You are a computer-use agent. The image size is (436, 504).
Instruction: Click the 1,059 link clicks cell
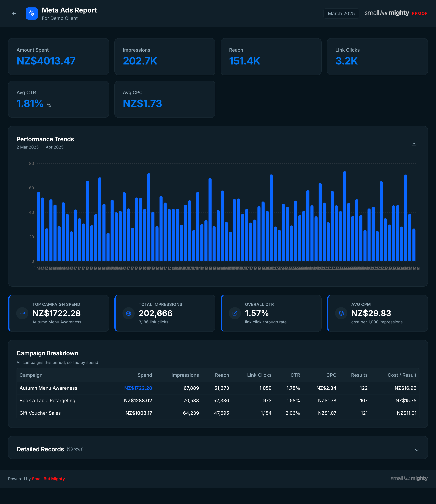click(265, 388)
